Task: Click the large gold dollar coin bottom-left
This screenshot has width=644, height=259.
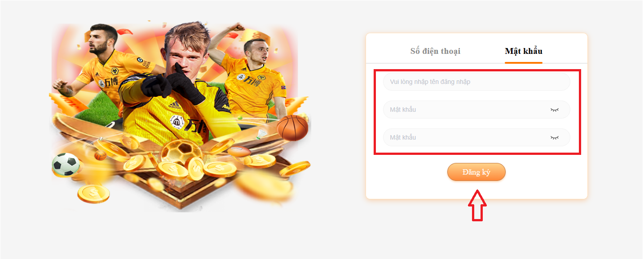Action: point(93,194)
